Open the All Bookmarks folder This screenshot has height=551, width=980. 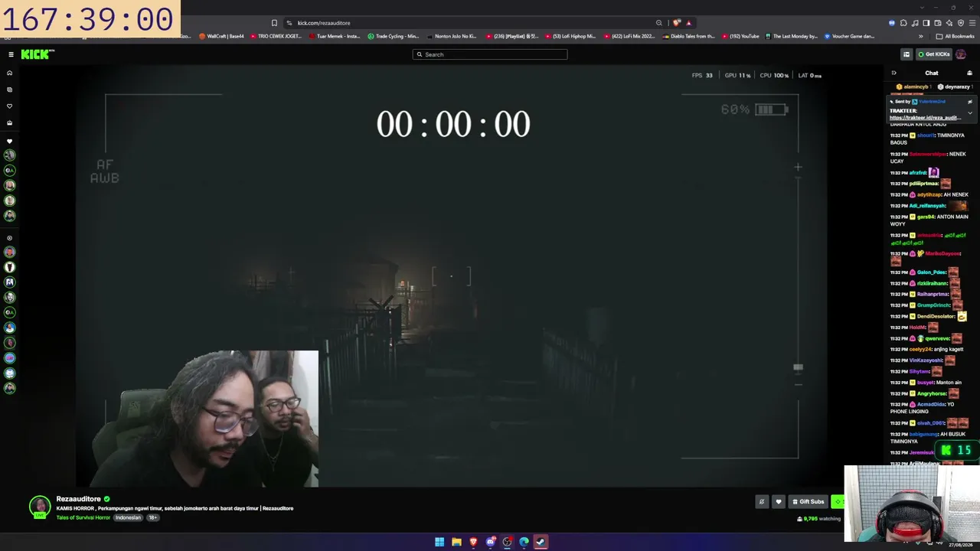pos(955,36)
